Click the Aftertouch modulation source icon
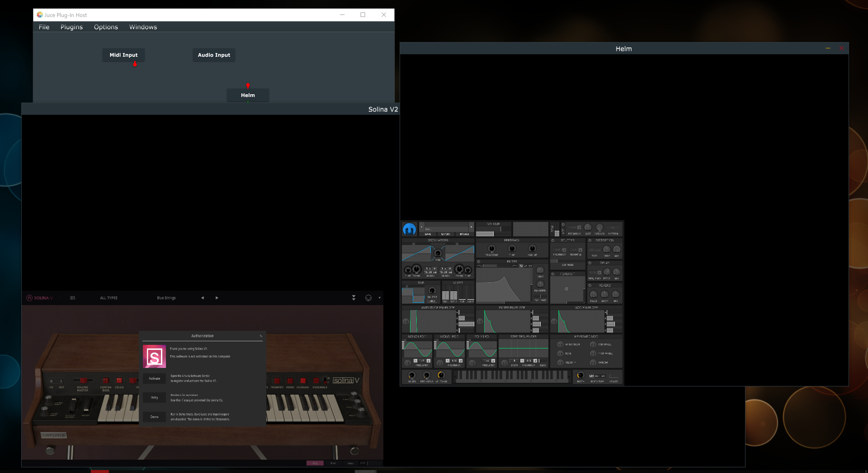Screen dimensions: 868x473 click(x=560, y=344)
